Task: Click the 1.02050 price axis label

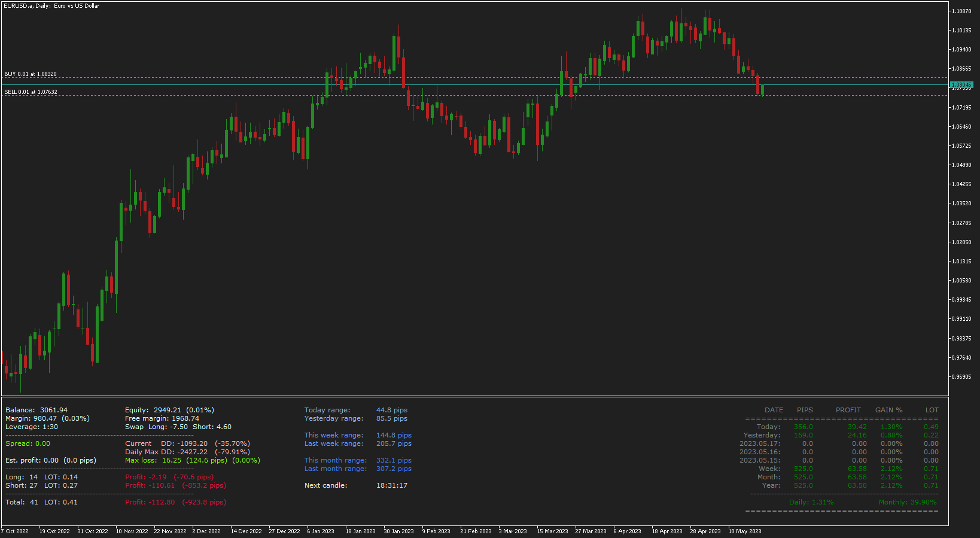Action: pos(961,242)
